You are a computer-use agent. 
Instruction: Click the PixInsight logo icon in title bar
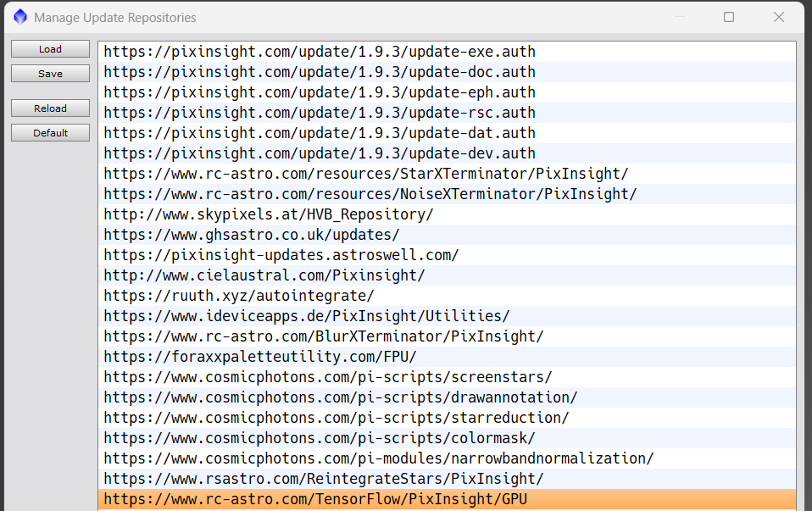click(20, 17)
